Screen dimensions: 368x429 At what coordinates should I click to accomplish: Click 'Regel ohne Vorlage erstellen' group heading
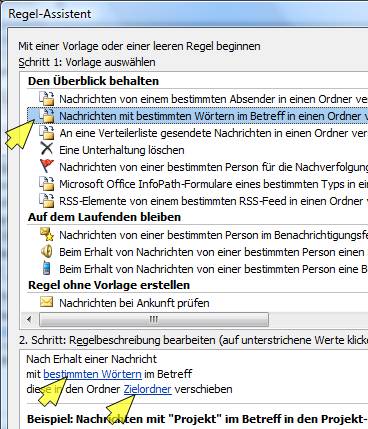click(x=109, y=285)
